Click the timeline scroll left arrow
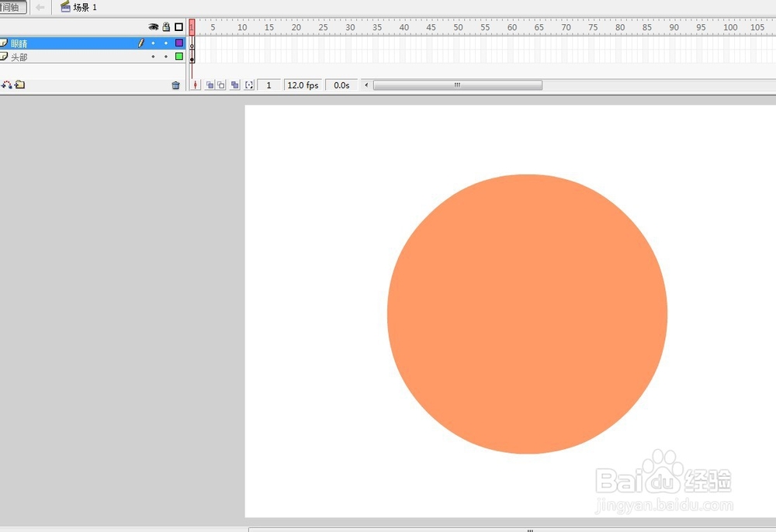The width and height of the screenshot is (776, 532). [x=366, y=85]
